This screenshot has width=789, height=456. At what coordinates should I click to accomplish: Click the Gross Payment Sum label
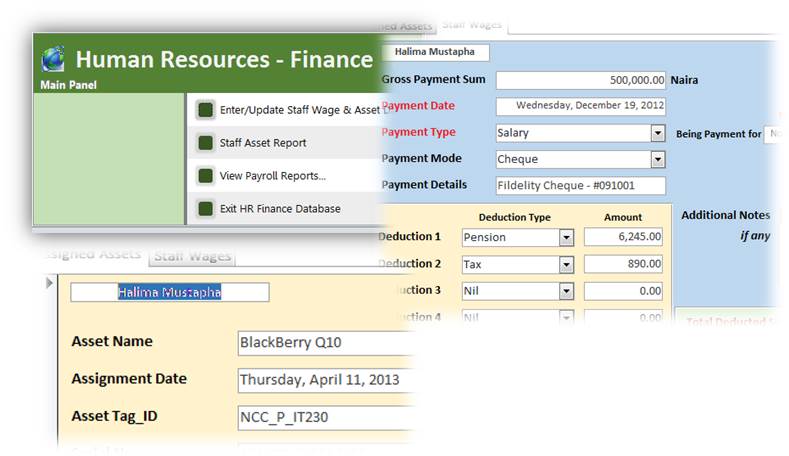433,80
